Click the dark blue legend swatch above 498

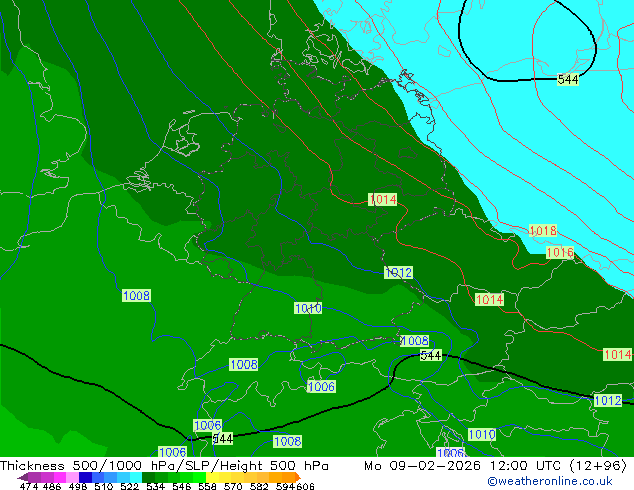click(x=85, y=477)
